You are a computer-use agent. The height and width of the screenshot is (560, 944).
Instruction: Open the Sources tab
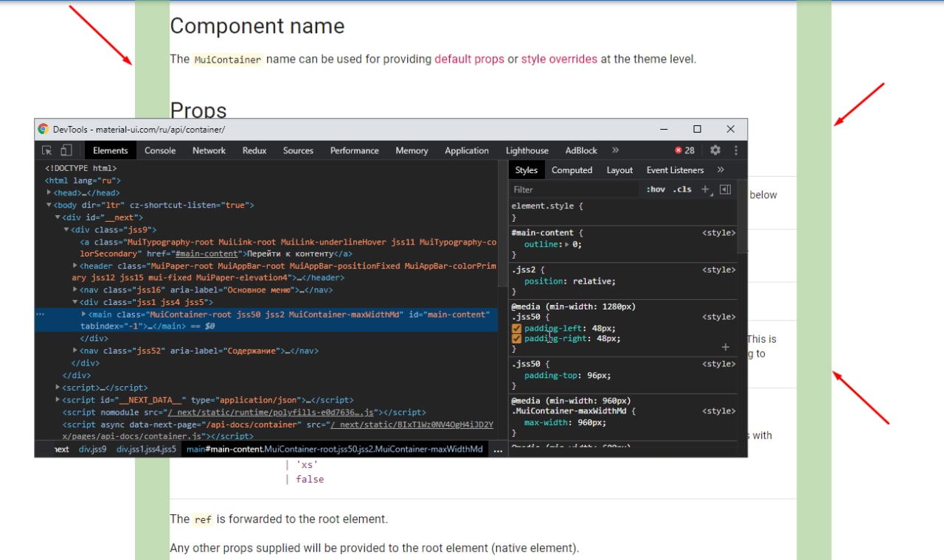point(298,150)
